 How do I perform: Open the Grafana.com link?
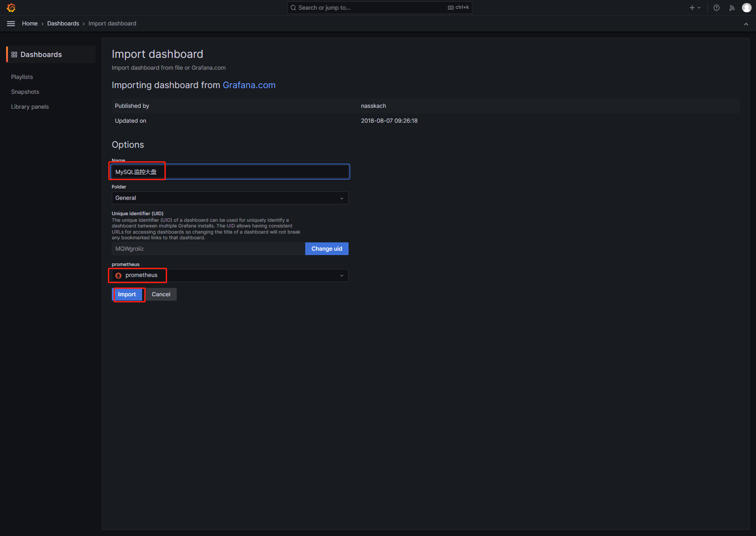click(x=249, y=85)
